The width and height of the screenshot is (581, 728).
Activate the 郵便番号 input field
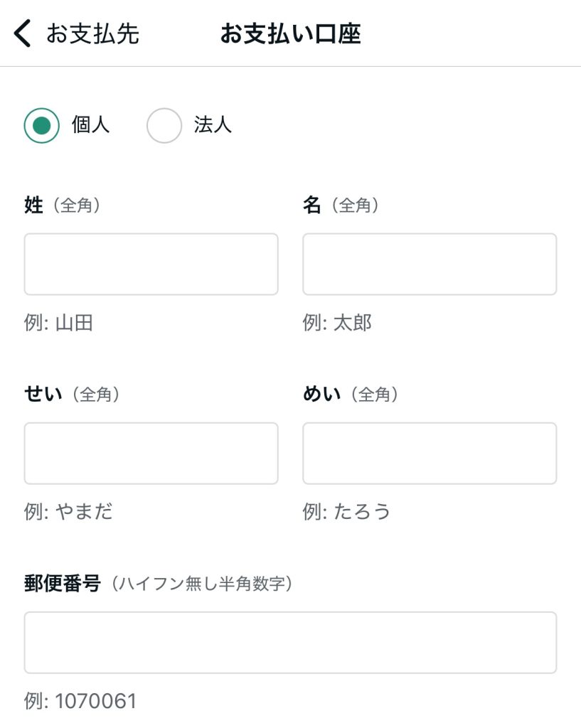pyautogui.click(x=290, y=643)
